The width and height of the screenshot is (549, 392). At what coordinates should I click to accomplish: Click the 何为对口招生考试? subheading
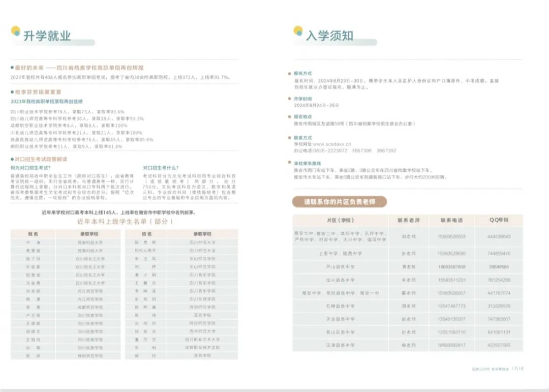tap(30, 167)
